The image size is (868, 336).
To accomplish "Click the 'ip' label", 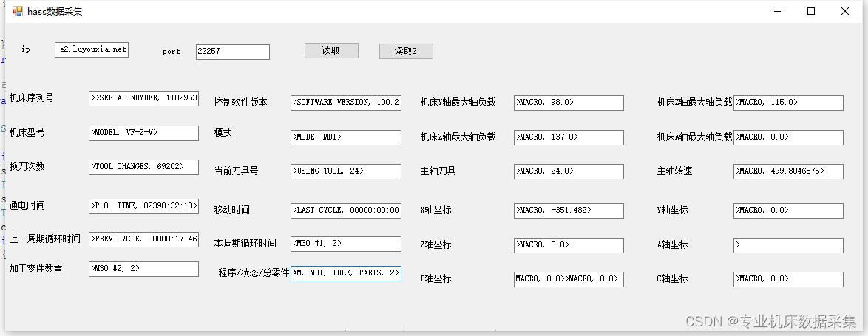I will (26, 49).
